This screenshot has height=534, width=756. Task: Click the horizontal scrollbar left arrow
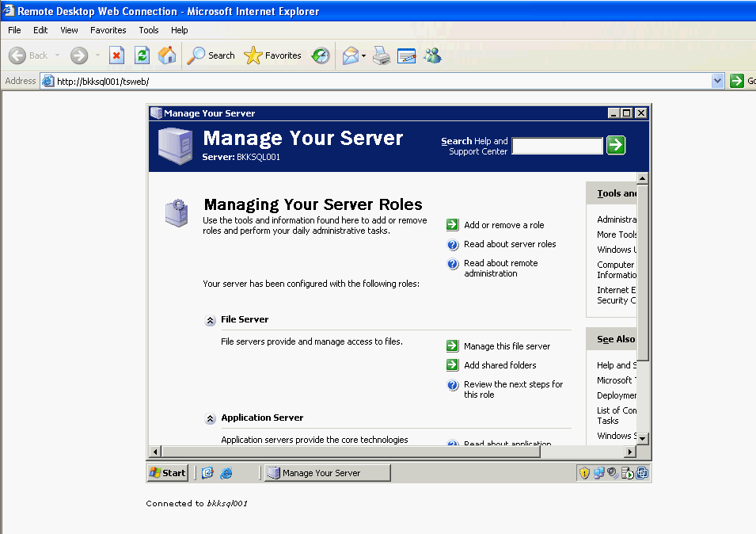[155, 452]
